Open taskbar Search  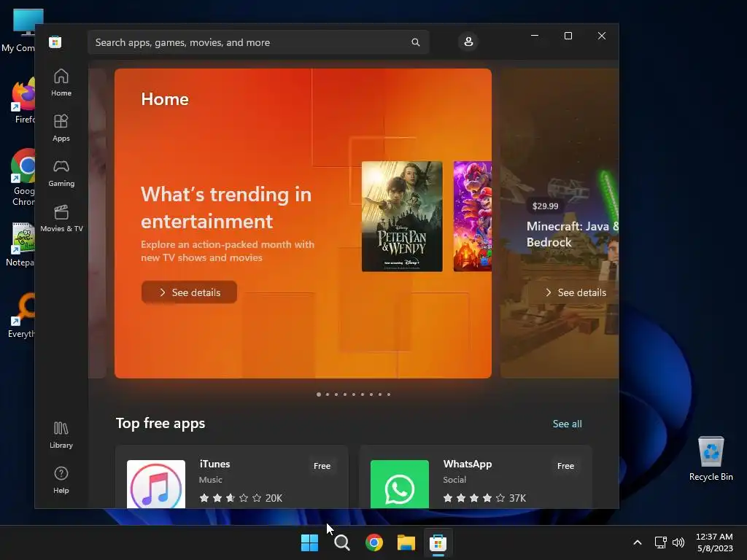[341, 542]
